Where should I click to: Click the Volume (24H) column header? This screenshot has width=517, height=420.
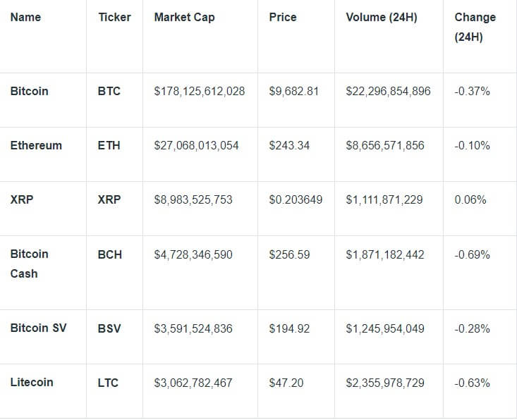coord(382,17)
